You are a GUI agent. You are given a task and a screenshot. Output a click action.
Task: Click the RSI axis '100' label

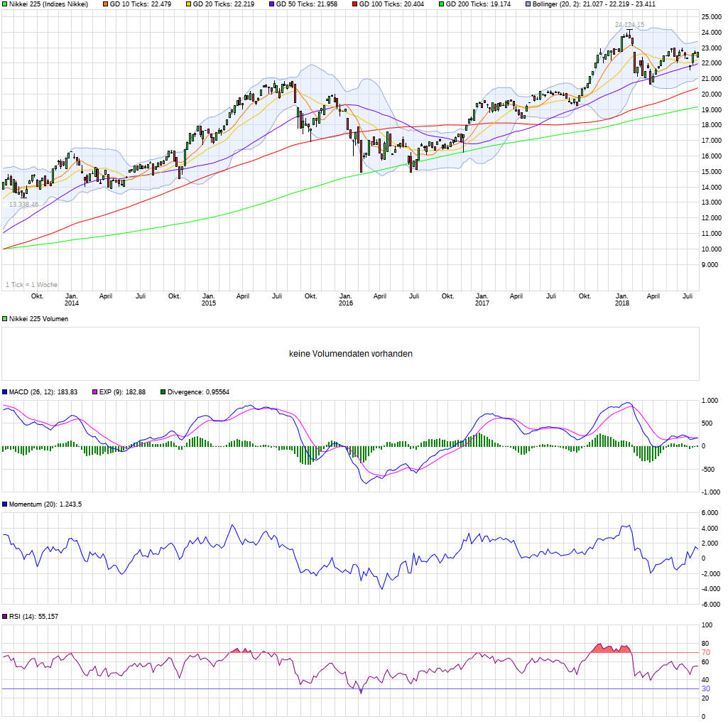coord(707,625)
